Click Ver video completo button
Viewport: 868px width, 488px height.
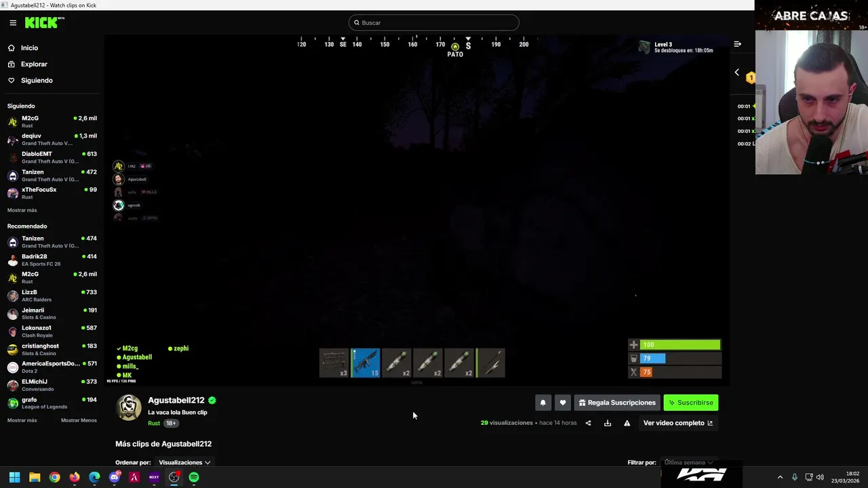pyautogui.click(x=678, y=423)
